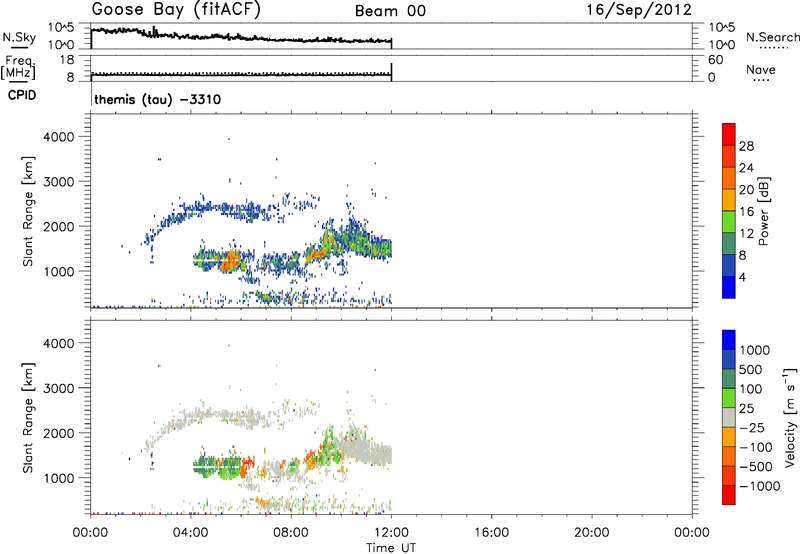This screenshot has height=554, width=800.
Task: Click the Nave legend label
Action: (x=760, y=69)
